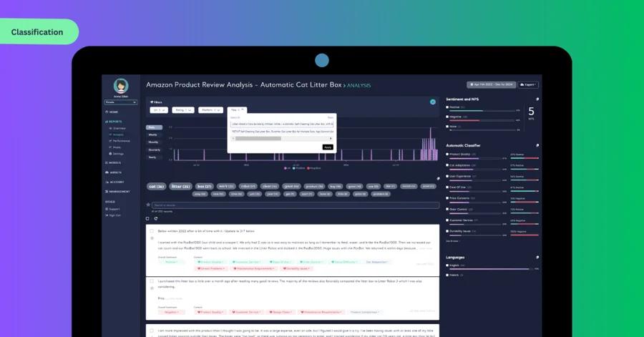This screenshot has width=644, height=337.
Task: Check the User Experience classifier checkbox
Action: point(447,176)
